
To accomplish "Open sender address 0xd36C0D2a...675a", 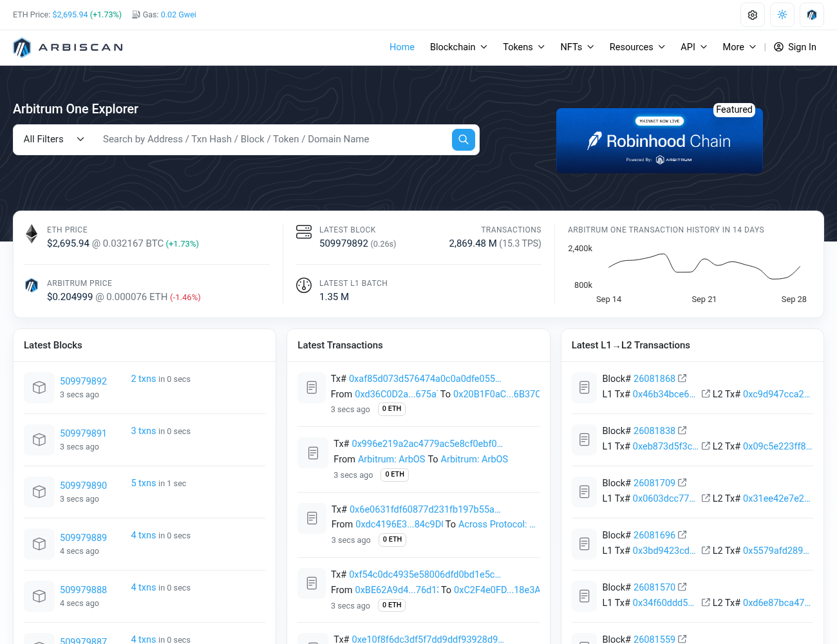I will click(396, 393).
